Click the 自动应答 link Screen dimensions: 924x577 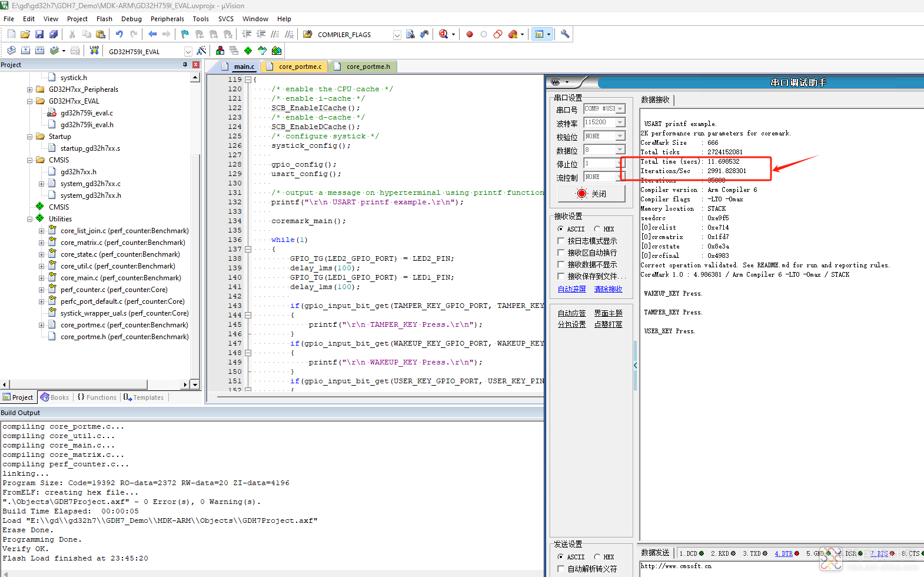(572, 313)
